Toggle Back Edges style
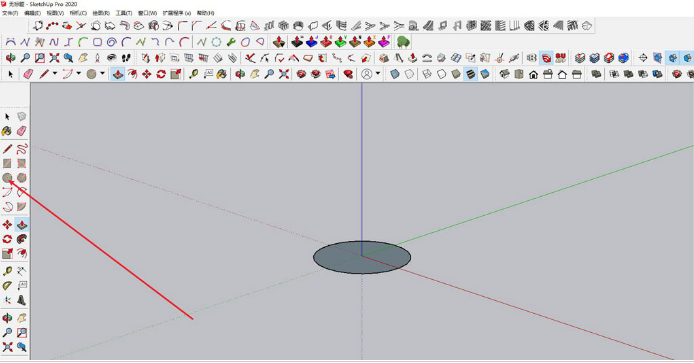 coord(409,74)
